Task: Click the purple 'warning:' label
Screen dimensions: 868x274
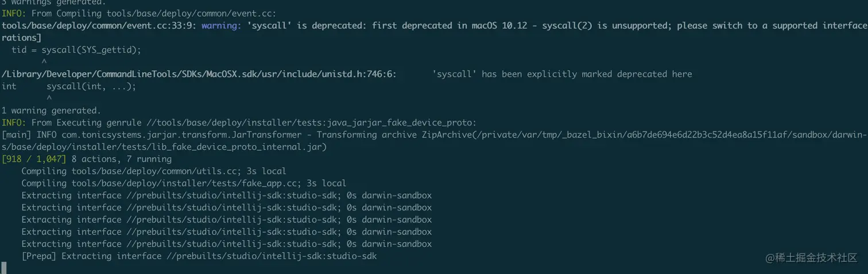Action: click(222, 26)
